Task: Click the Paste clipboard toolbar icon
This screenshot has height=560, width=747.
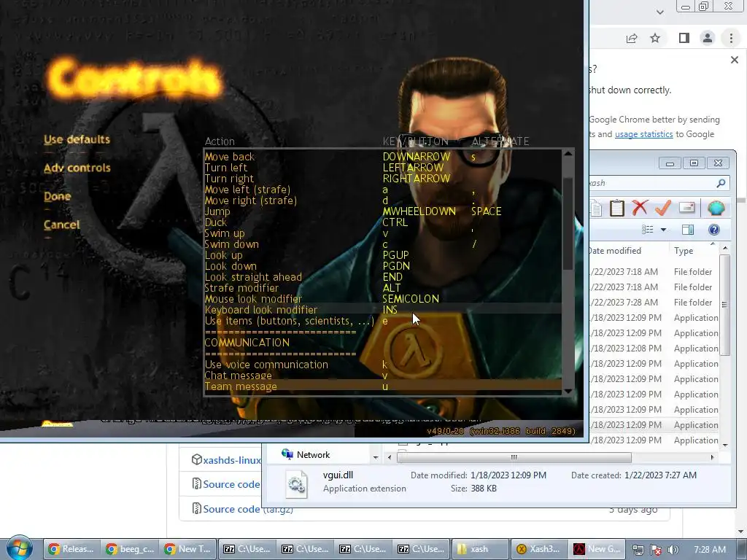Action: point(617,208)
